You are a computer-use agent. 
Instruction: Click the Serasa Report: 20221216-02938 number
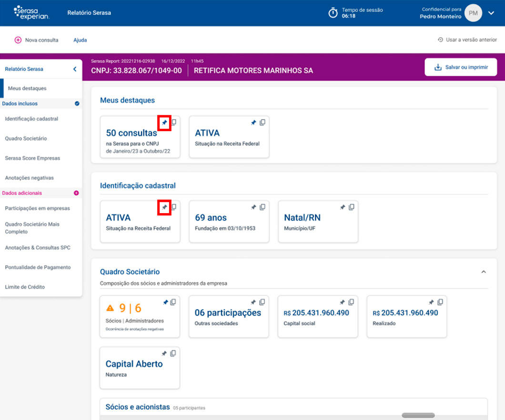(123, 61)
